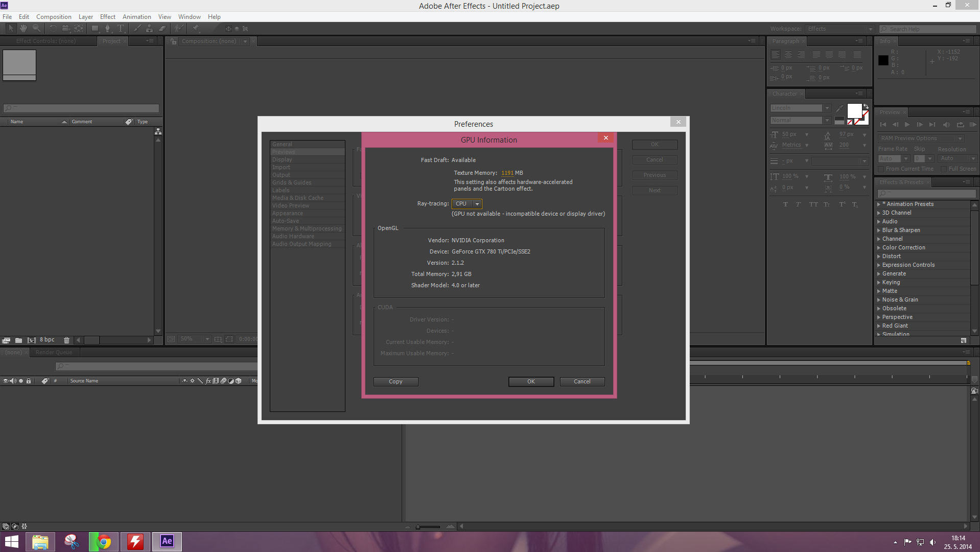
Task: Click Cancel in GPU Information dialog
Action: point(582,382)
